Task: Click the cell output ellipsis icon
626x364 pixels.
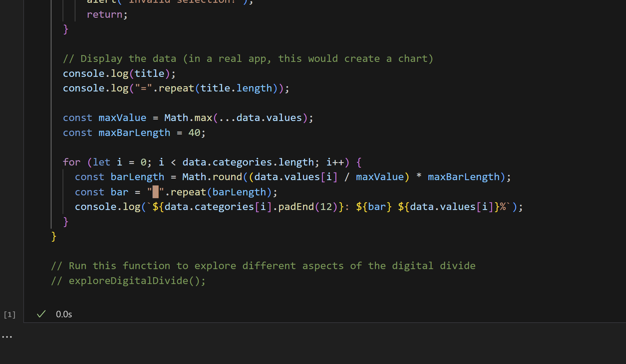Action: point(7,337)
